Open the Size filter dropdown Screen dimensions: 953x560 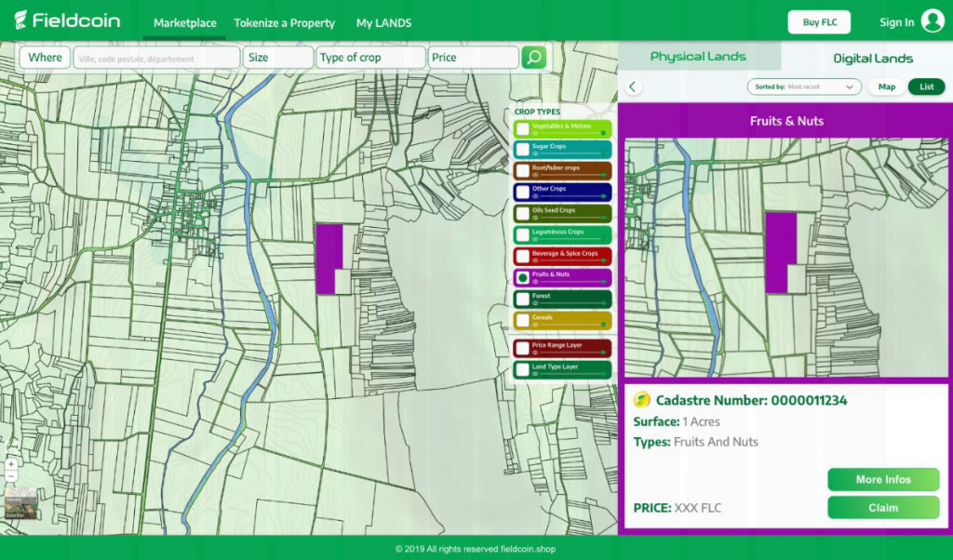[x=278, y=57]
